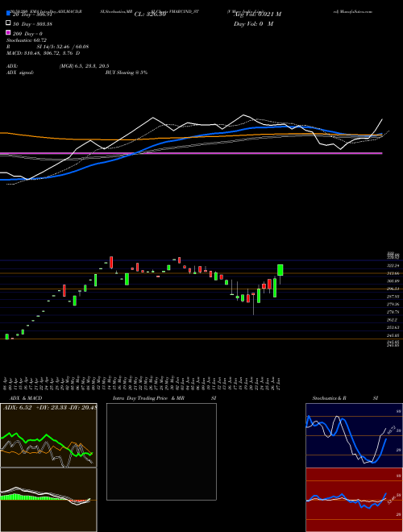This screenshot has height=532, width=403.
Task: Click the 270.78 price axis label
Action: pyautogui.click(x=393, y=312)
